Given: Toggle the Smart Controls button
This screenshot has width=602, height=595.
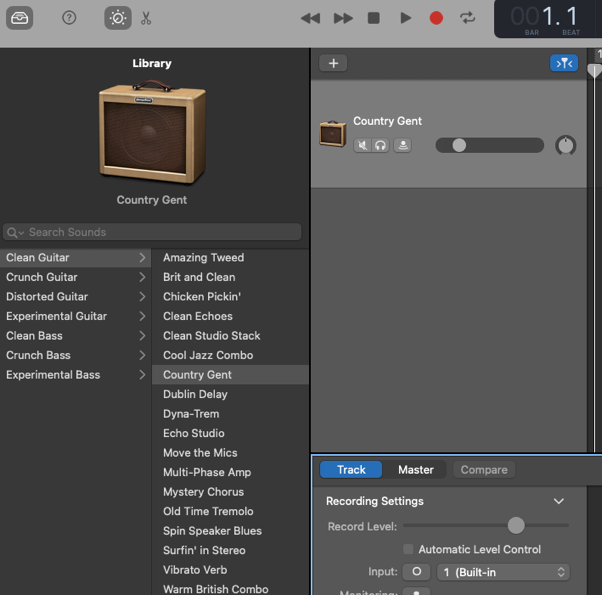Looking at the screenshot, I should tap(117, 18).
